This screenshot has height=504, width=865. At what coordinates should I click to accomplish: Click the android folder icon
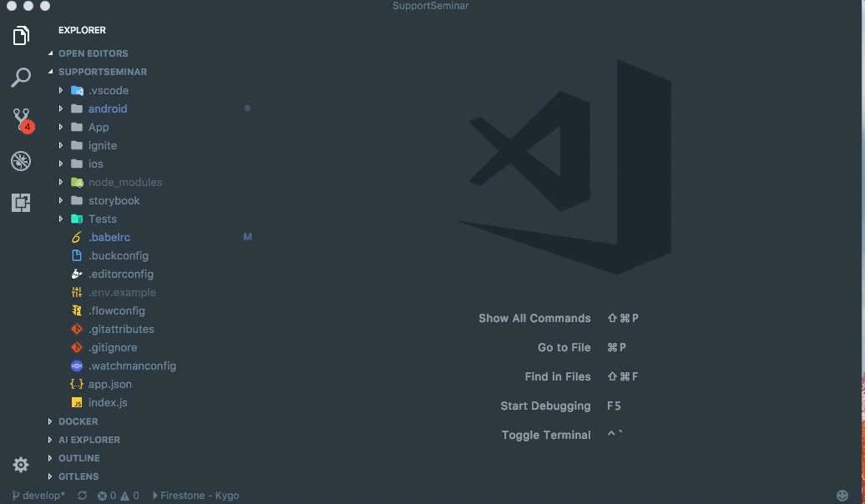(77, 108)
